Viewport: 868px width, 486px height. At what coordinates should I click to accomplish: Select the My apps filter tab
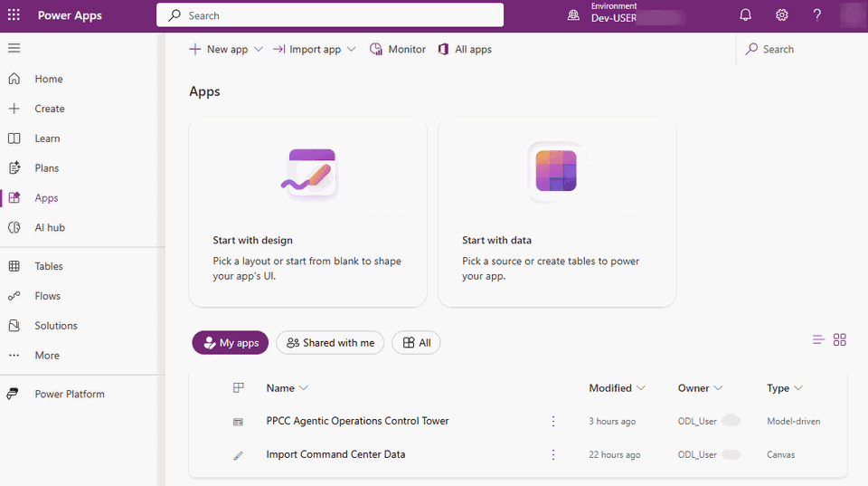pyautogui.click(x=231, y=342)
